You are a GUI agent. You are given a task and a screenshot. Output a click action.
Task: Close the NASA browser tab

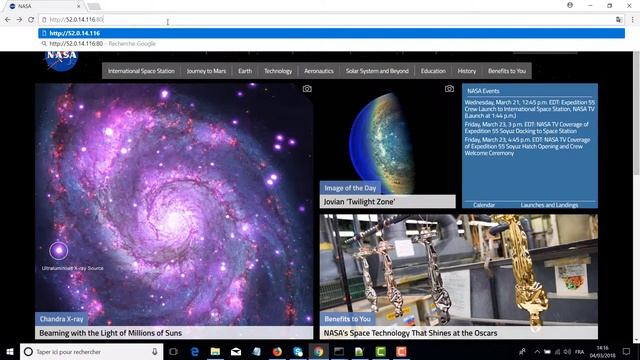(x=79, y=6)
